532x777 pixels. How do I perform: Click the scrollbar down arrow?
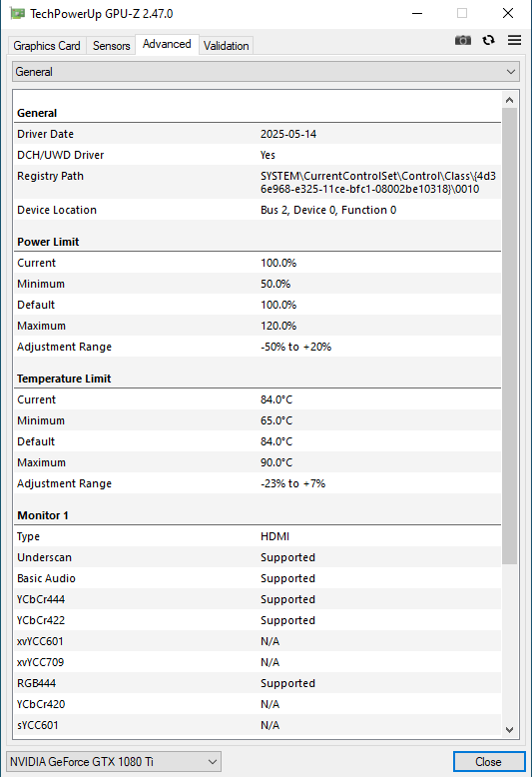coord(509,729)
